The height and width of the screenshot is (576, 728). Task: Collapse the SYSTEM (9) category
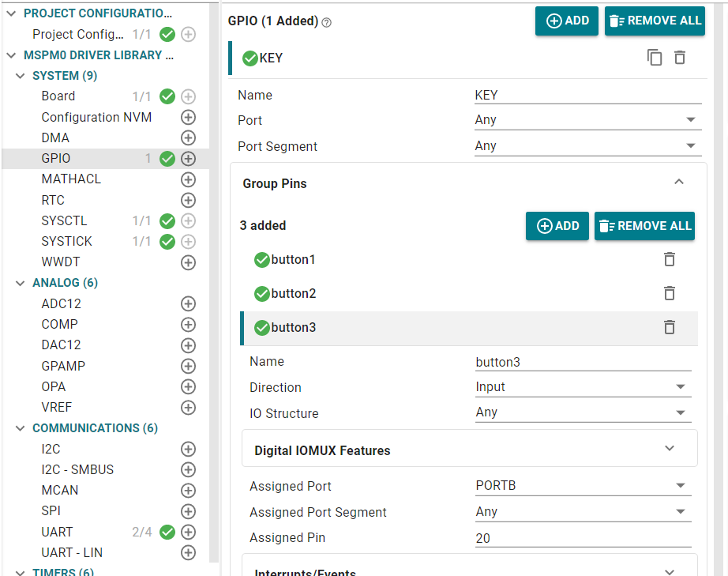click(20, 76)
